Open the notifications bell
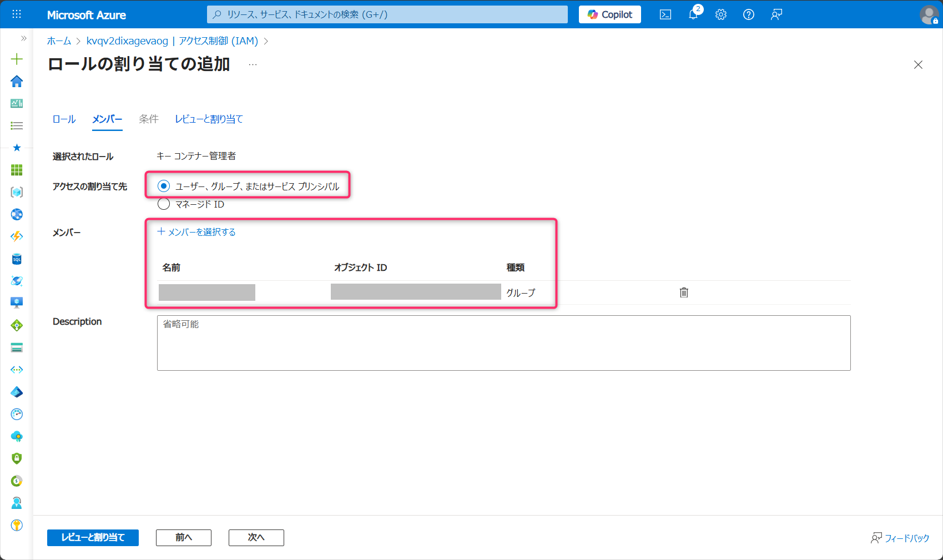This screenshot has height=560, width=943. (x=693, y=15)
